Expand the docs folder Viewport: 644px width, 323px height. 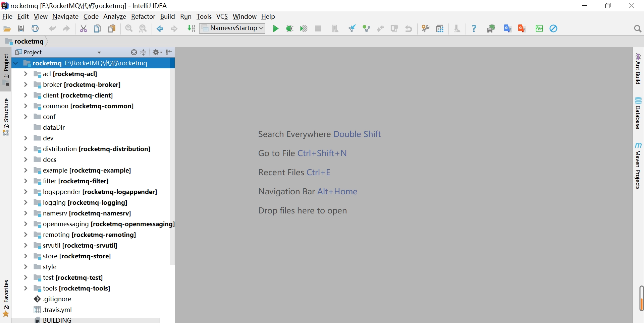pyautogui.click(x=25, y=159)
